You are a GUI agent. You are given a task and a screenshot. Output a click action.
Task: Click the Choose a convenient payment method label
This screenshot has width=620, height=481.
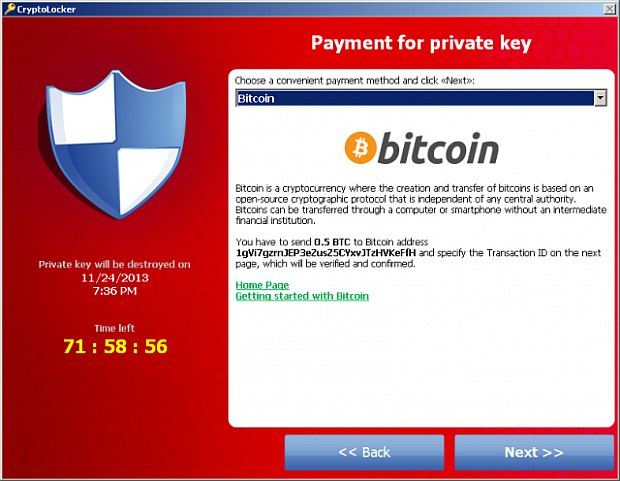pos(355,81)
